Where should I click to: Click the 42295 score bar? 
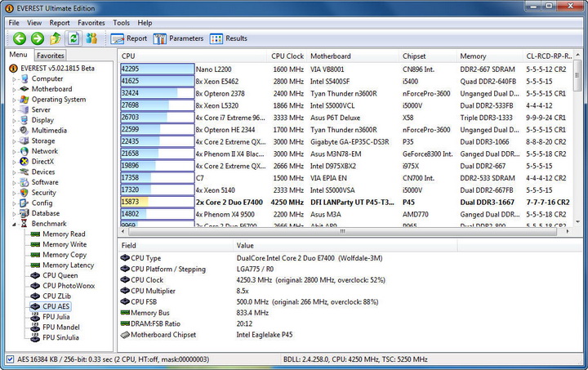pyautogui.click(x=157, y=69)
